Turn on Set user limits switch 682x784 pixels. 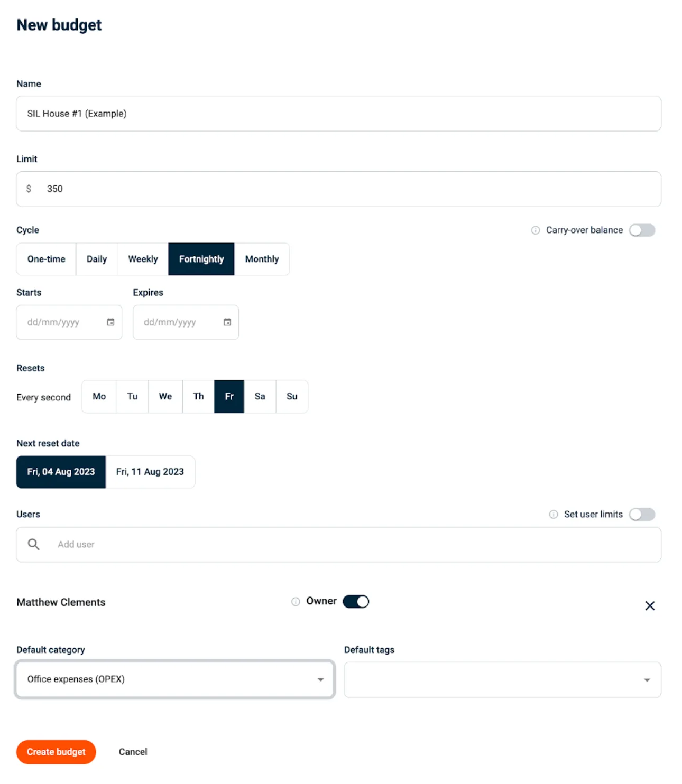pyautogui.click(x=642, y=515)
